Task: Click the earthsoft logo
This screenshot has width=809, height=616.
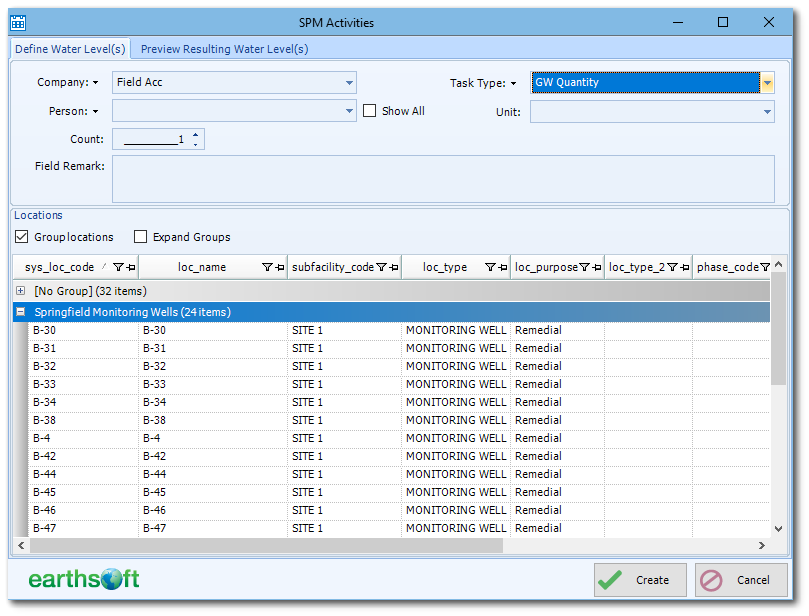Action: coord(83,580)
